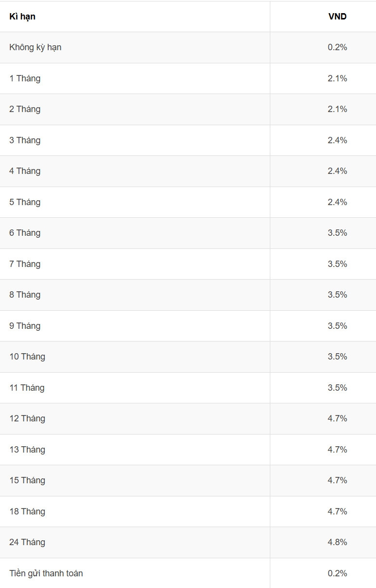The height and width of the screenshot is (588, 376).
Task: Click the rate for Tiền gửi thanh toán
Action: pos(337,573)
